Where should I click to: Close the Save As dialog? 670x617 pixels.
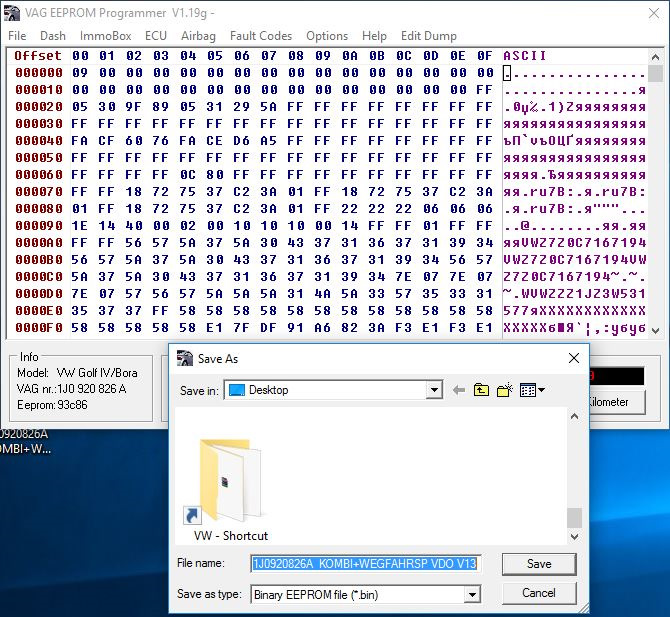(x=574, y=358)
